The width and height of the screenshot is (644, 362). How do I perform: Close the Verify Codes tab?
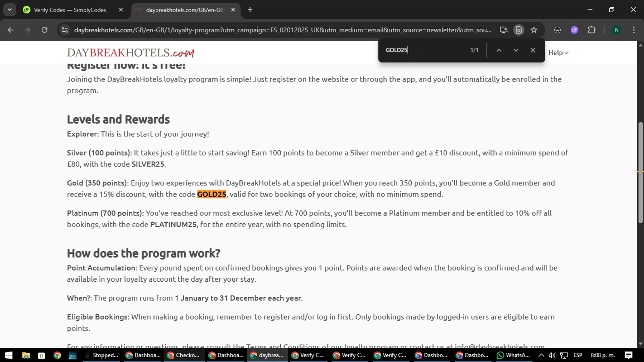coord(121,10)
